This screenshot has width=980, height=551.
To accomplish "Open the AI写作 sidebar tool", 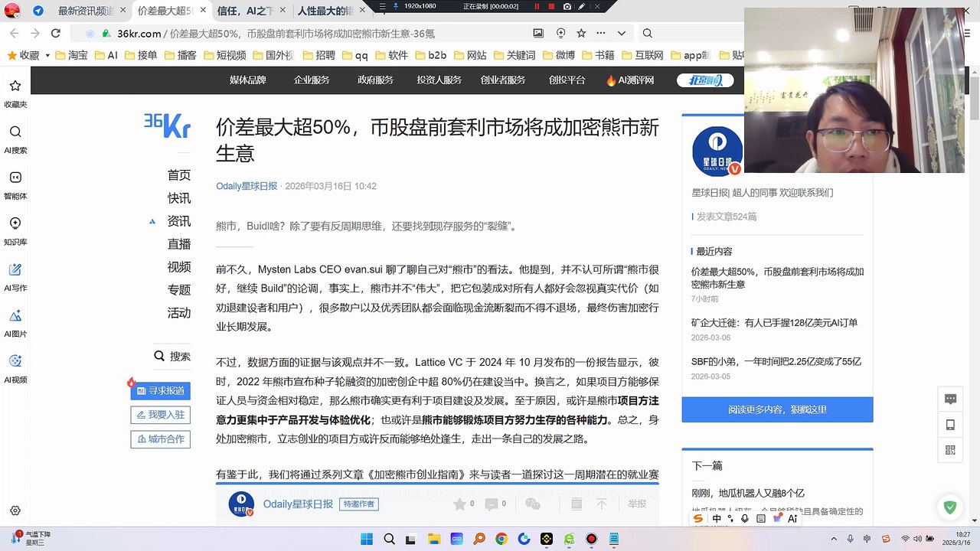I will point(15,275).
